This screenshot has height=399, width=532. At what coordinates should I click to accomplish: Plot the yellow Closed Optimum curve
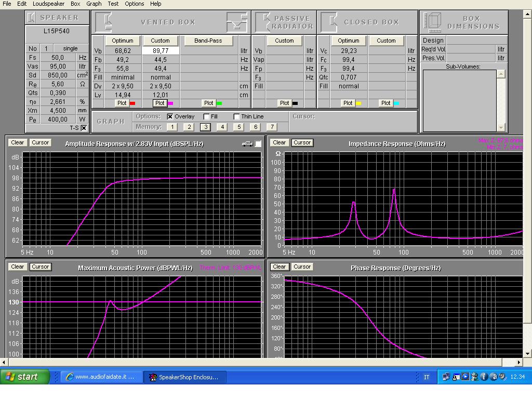click(348, 103)
